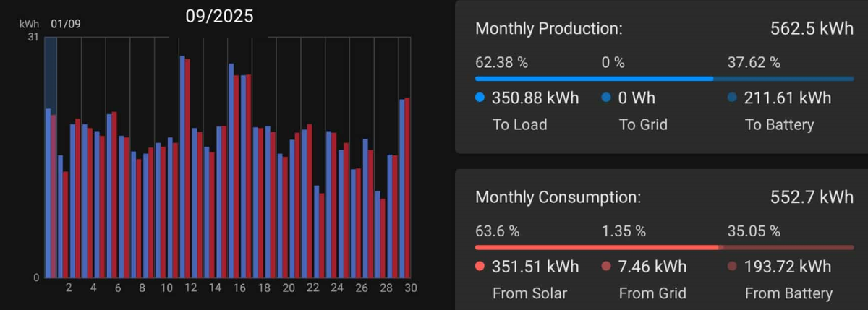Select the Monthly Production heading
Screen dimensions: 868x310
pyautogui.click(x=548, y=29)
